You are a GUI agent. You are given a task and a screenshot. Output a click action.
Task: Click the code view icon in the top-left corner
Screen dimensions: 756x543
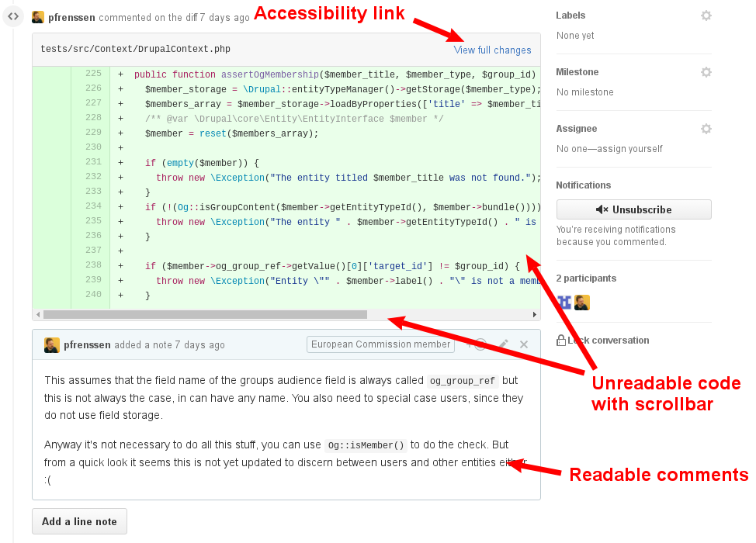coord(12,16)
